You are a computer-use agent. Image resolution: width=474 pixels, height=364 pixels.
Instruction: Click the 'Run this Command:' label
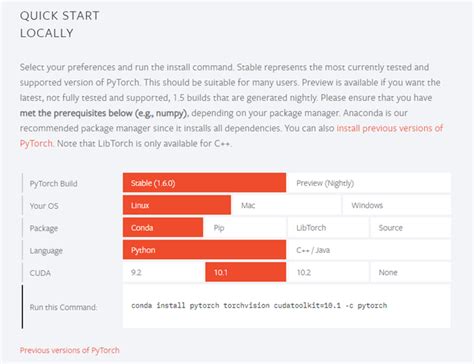(63, 307)
